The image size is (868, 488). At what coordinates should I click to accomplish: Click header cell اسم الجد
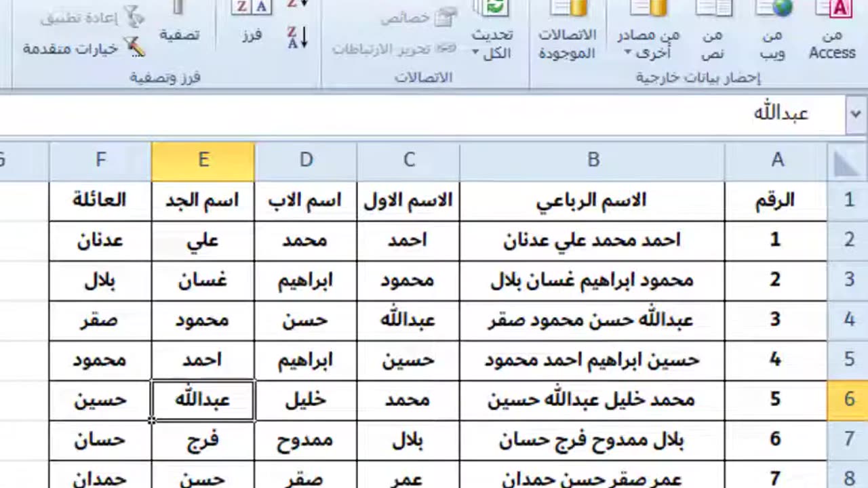pos(203,201)
